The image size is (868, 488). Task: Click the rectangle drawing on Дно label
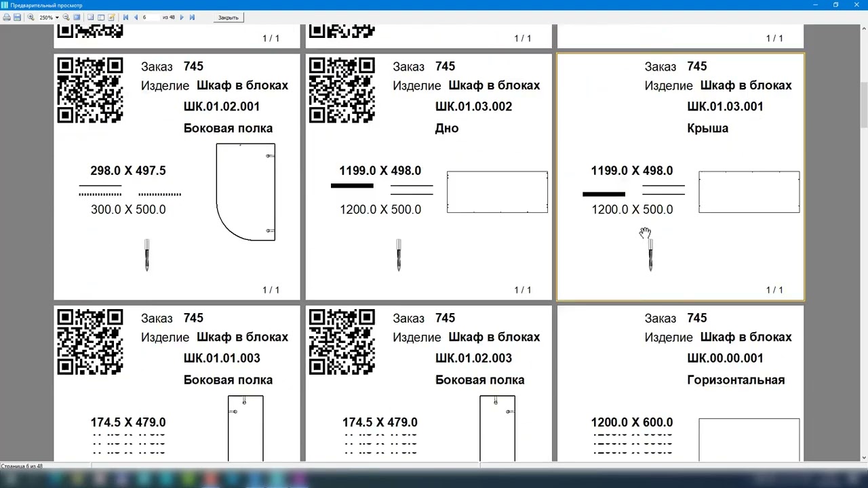[497, 192]
